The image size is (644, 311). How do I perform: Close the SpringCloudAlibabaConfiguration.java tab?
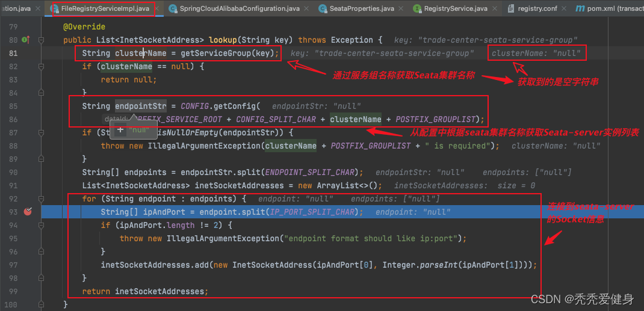point(306,9)
